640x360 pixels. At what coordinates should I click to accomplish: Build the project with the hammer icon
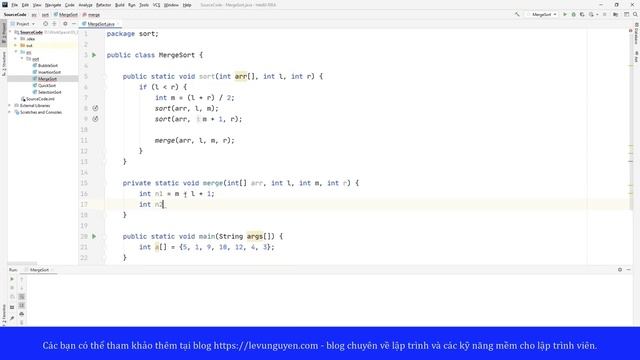coord(517,14)
